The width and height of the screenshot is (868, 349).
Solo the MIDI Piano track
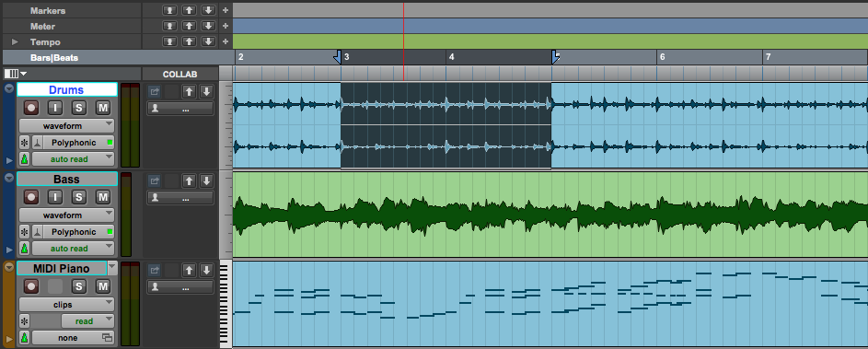79,286
